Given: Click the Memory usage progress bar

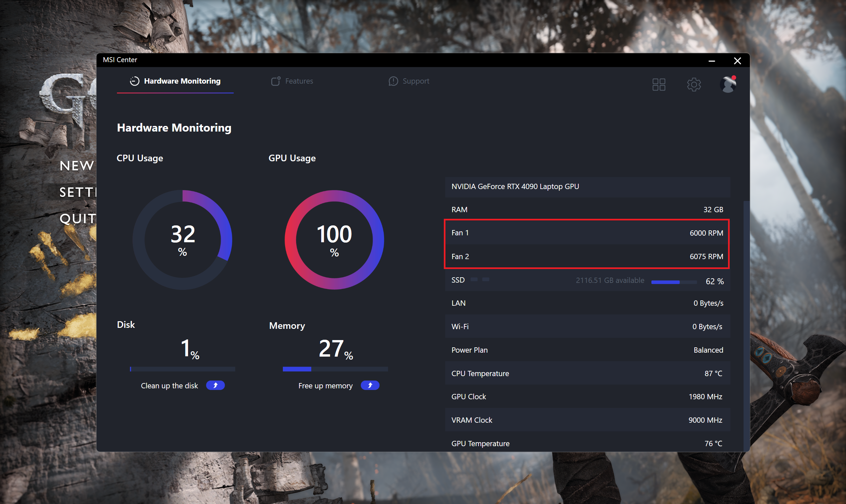Looking at the screenshot, I should pyautogui.click(x=335, y=369).
